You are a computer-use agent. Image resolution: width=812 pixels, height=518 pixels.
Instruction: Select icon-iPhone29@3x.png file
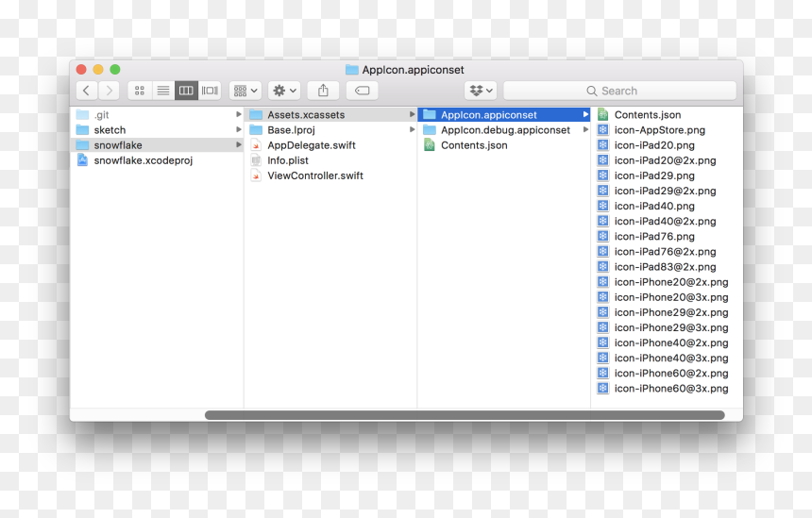[x=663, y=327]
